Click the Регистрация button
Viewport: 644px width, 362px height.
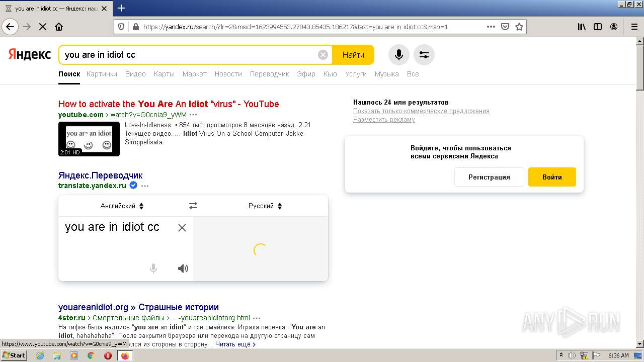[x=489, y=177]
